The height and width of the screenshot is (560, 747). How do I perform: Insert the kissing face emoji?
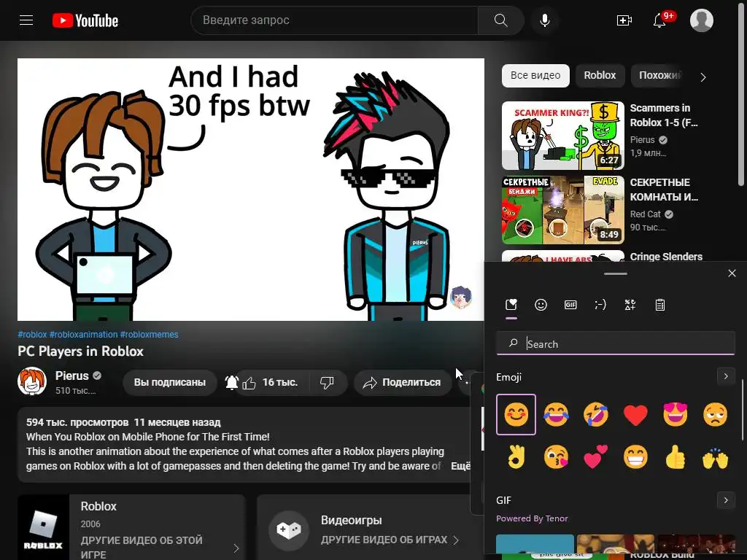pos(556,456)
